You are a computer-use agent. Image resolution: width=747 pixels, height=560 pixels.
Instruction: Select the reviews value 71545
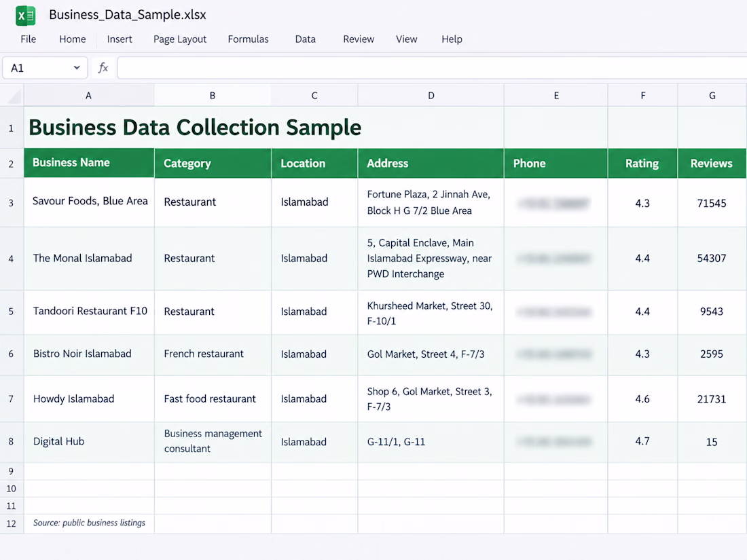pos(712,203)
